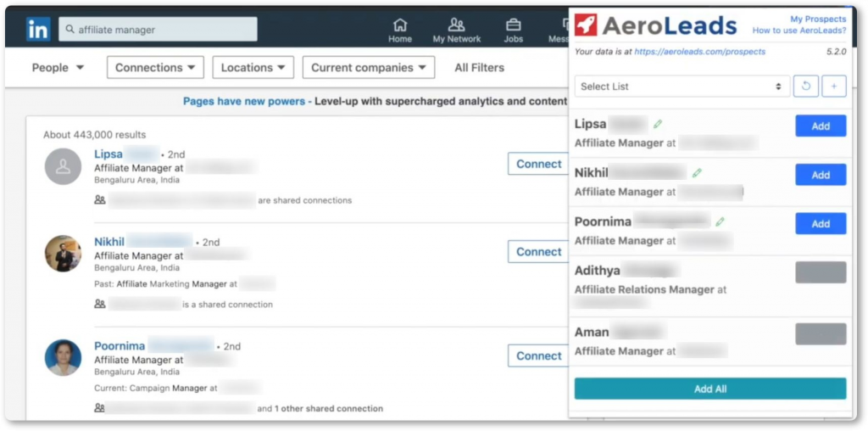Open the aeroleads.com/prospects link

[x=699, y=52]
